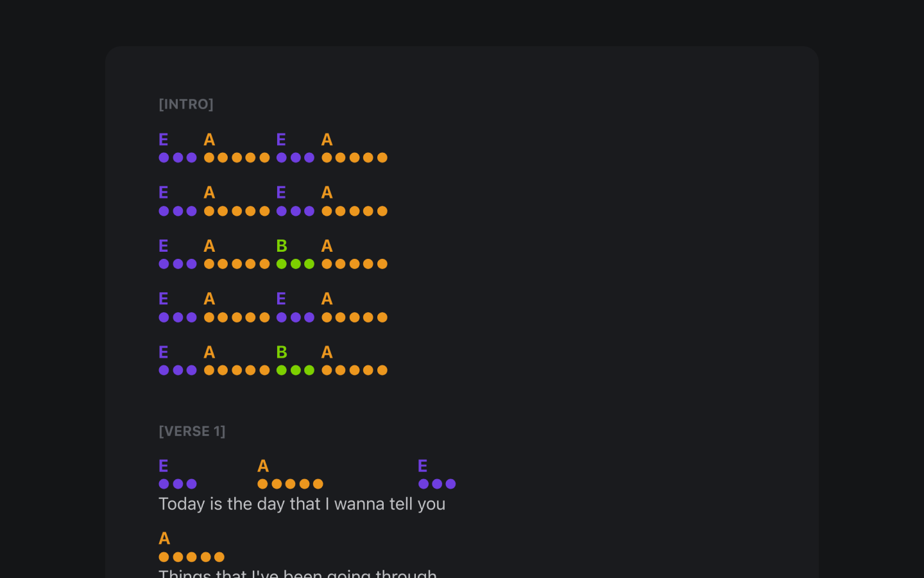Select the lyric line "Today is the day"

click(302, 504)
